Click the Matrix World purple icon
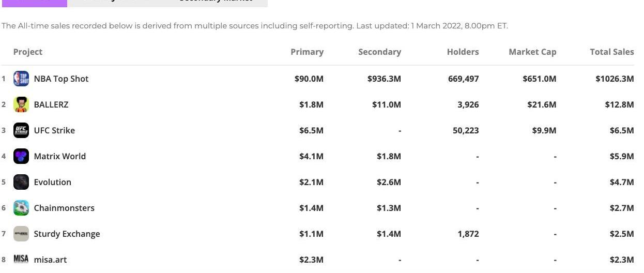 pyautogui.click(x=21, y=156)
